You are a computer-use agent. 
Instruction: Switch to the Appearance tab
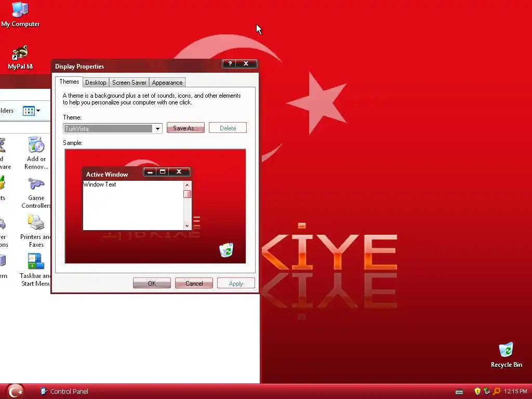(x=167, y=83)
